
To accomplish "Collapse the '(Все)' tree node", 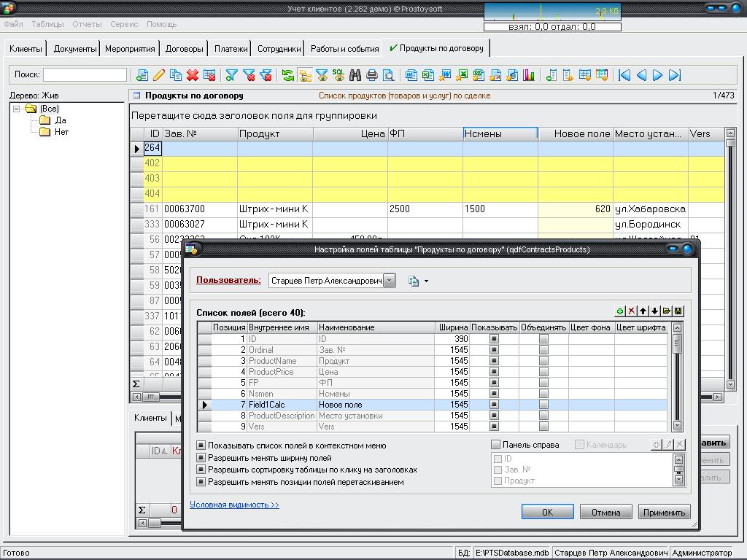I will [x=17, y=109].
